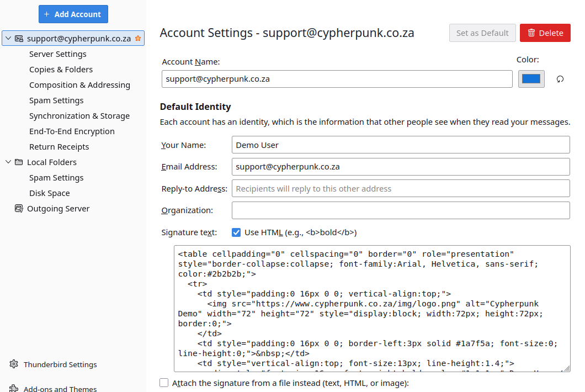
Task: Enable Attach the signature from a file
Action: tap(164, 383)
